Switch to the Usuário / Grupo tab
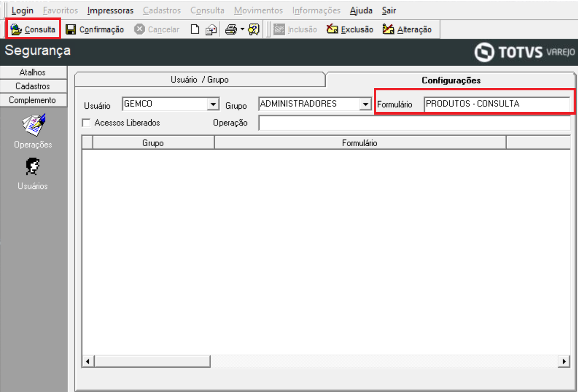This screenshot has height=392, width=578. (199, 80)
